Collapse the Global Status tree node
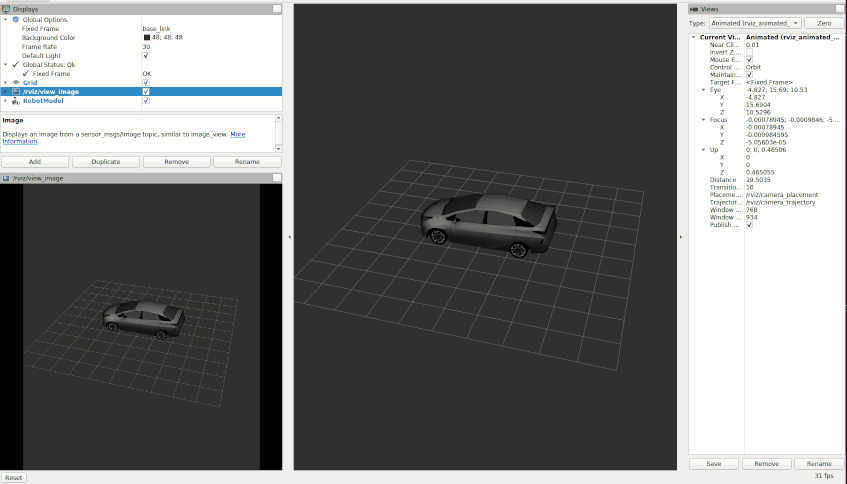 pyautogui.click(x=5, y=64)
